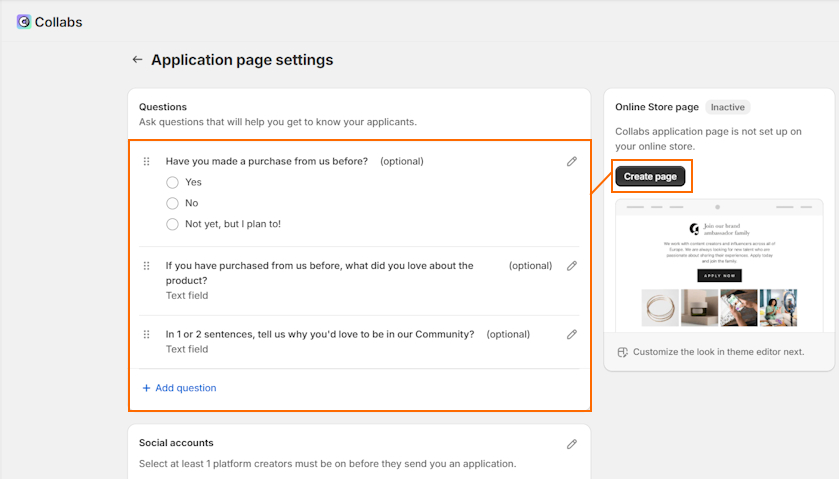Click the 'If you have purchased from us before' question text
The image size is (839, 479).
pyautogui.click(x=319, y=273)
